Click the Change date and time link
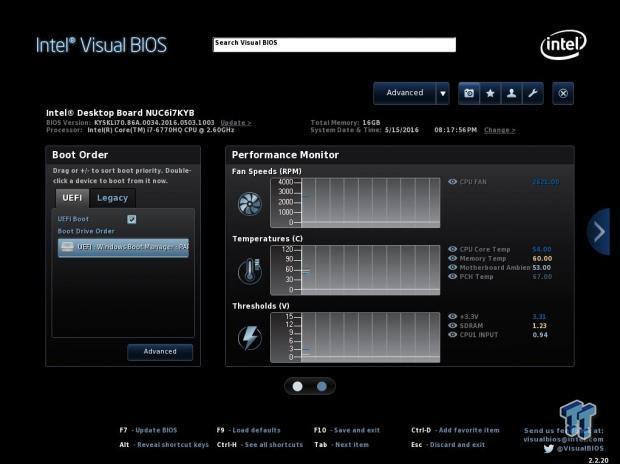The height and width of the screenshot is (464, 620). click(x=500, y=130)
